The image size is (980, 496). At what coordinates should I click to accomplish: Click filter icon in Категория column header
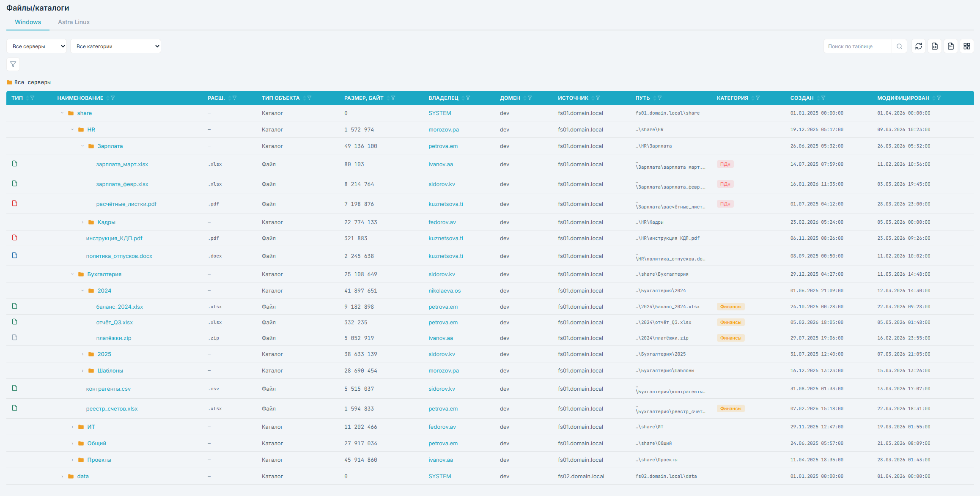[x=758, y=98]
